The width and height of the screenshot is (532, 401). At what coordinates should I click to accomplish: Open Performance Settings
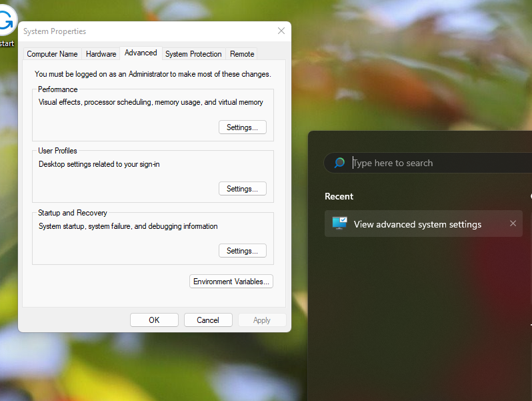click(242, 127)
